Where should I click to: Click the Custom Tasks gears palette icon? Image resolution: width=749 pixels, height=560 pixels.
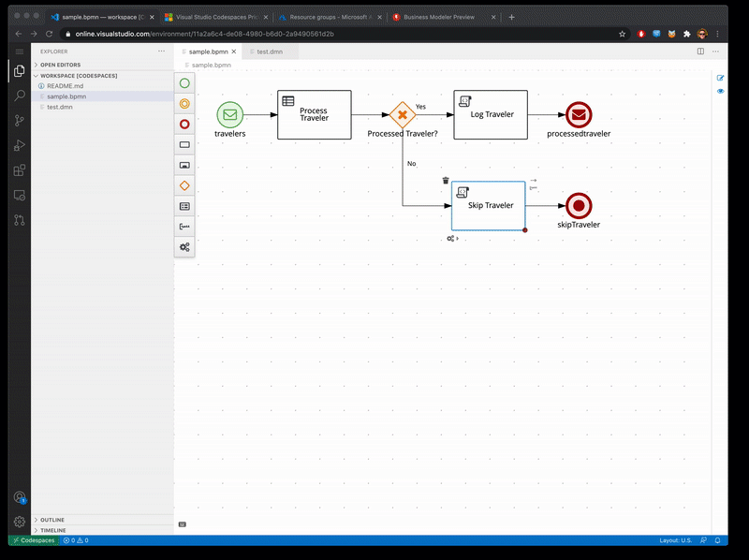(x=184, y=247)
